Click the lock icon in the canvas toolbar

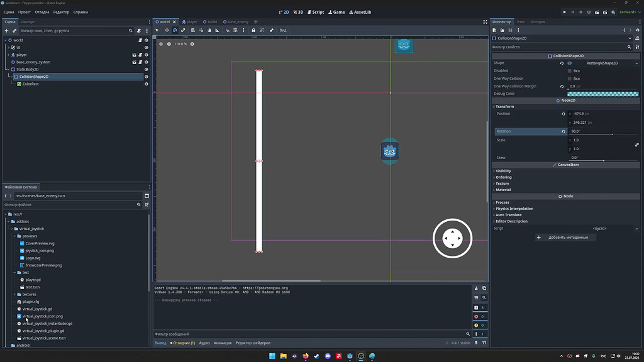(253, 30)
